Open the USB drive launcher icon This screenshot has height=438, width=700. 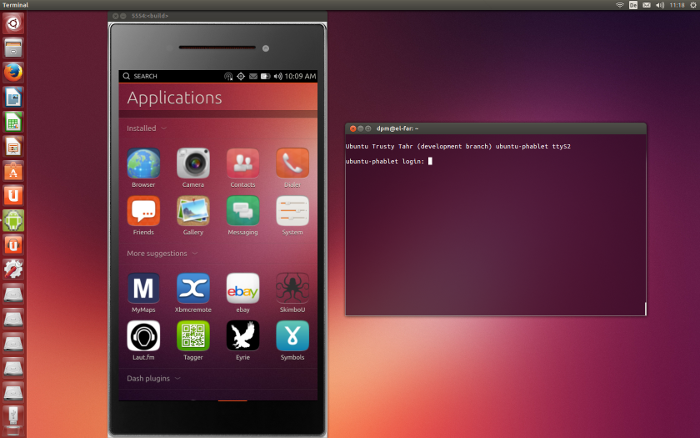[x=13, y=417]
